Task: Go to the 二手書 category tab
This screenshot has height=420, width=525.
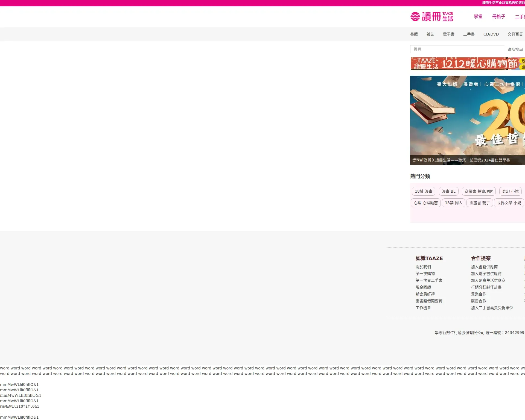Action: pos(469,34)
